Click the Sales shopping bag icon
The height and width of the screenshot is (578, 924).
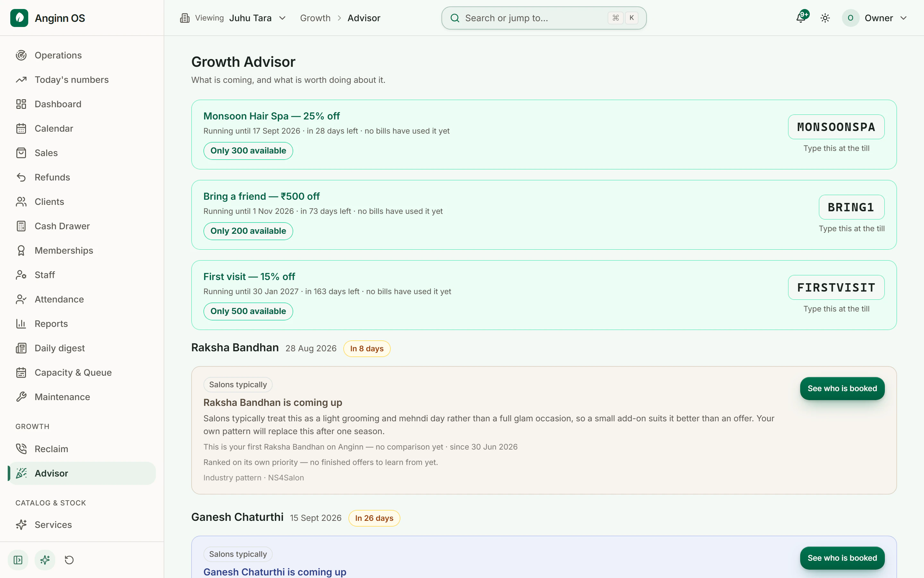21,153
